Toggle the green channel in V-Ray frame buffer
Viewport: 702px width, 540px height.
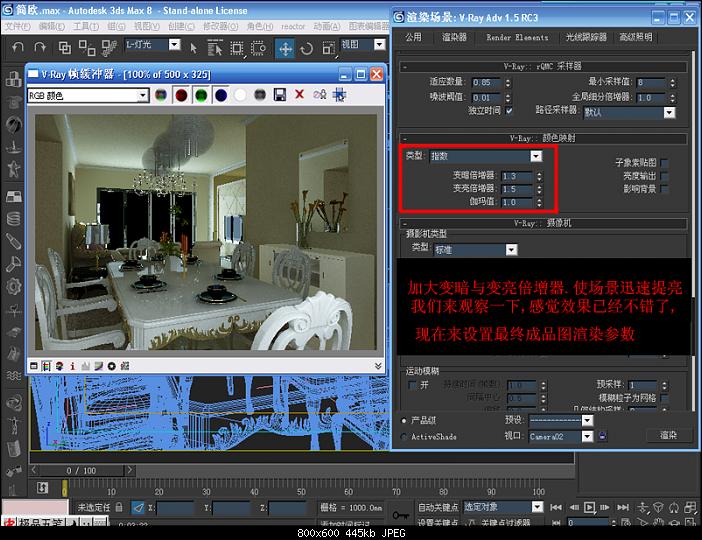(201, 95)
